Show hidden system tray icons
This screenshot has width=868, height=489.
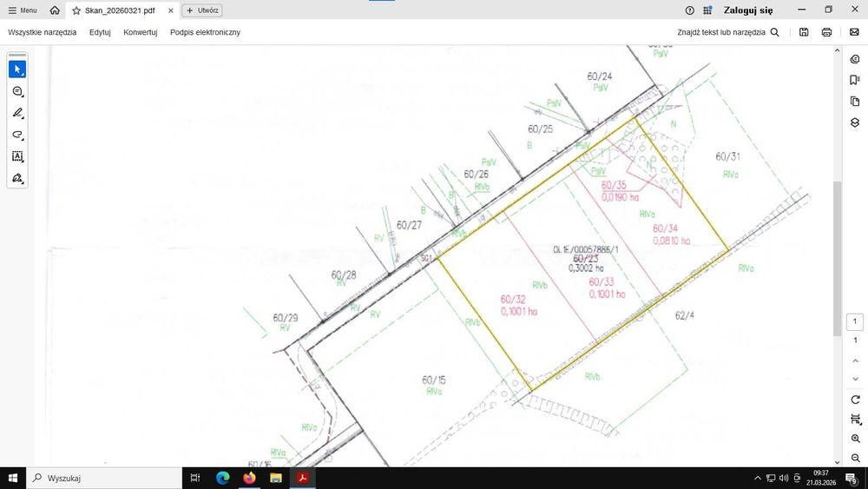pos(757,478)
